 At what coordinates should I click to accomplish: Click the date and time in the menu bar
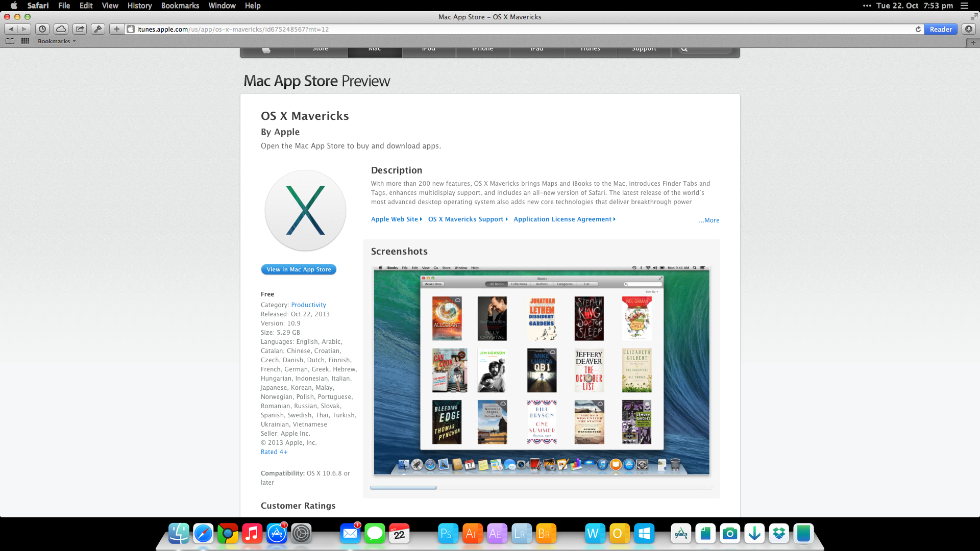point(915,6)
